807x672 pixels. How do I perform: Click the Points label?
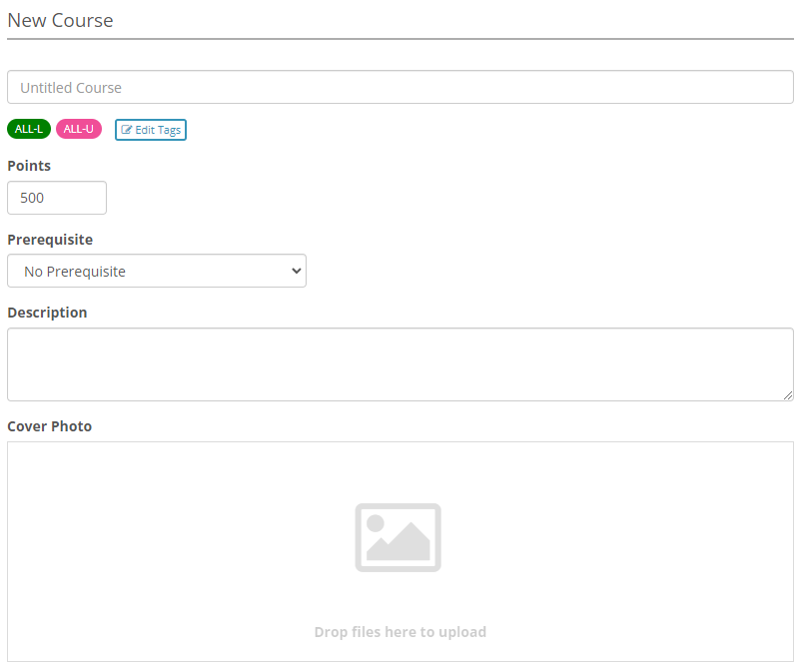pyautogui.click(x=29, y=166)
